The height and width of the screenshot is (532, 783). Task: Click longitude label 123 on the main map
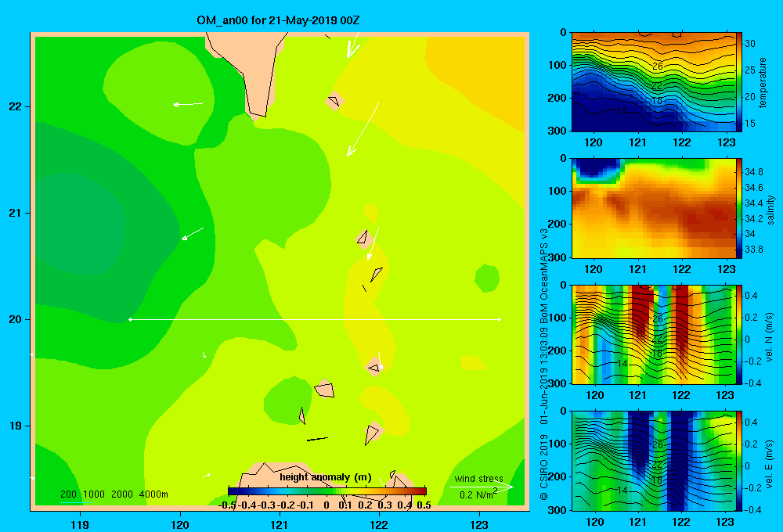coord(479,524)
